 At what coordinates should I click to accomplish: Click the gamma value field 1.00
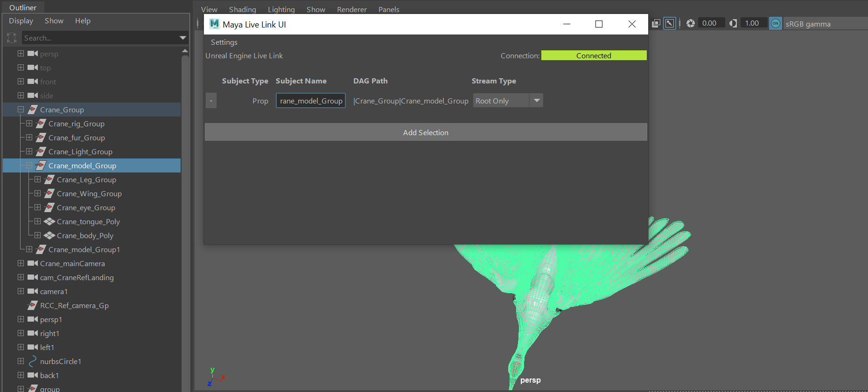point(754,23)
